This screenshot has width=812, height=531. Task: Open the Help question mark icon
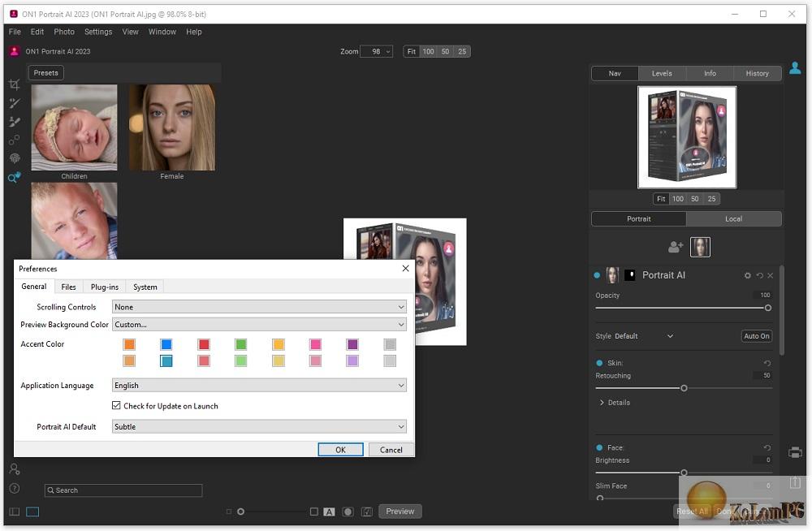click(15, 489)
